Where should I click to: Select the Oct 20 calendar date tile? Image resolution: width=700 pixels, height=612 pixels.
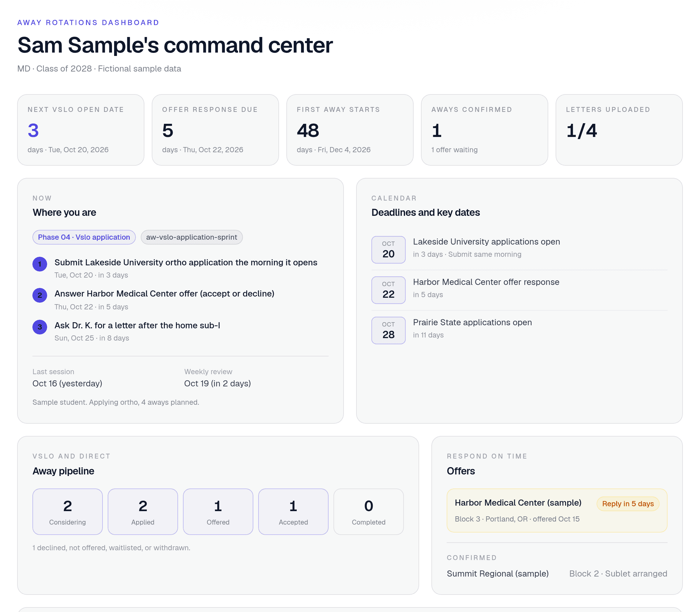point(388,250)
